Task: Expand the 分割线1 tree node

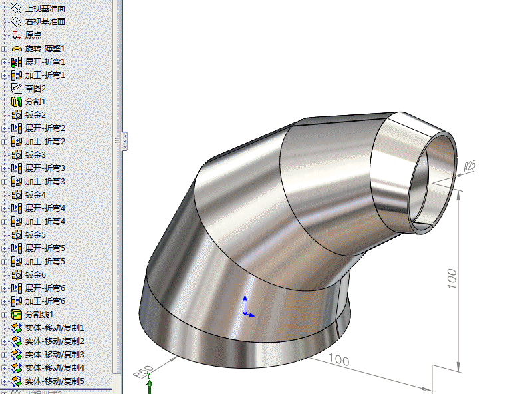Action: pyautogui.click(x=4, y=315)
